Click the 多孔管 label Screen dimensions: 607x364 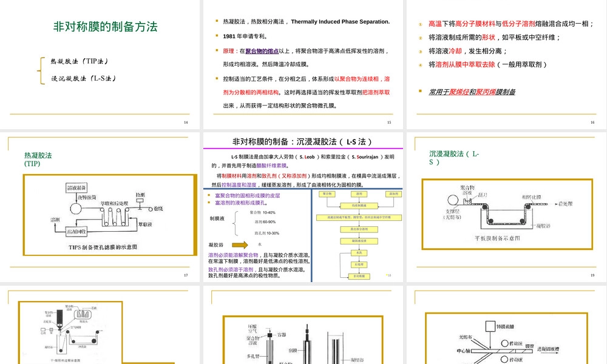[253, 356]
